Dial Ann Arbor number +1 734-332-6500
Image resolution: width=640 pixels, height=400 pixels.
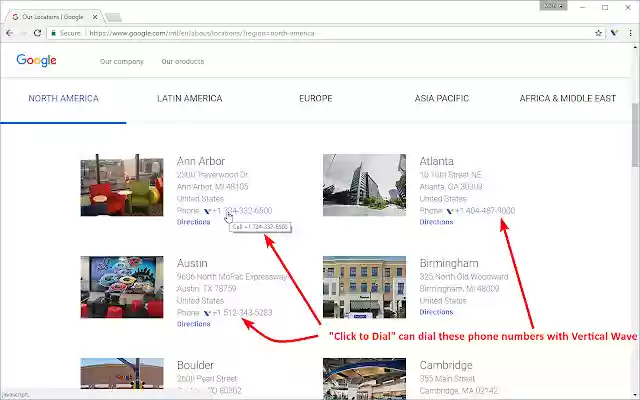pyautogui.click(x=242, y=211)
